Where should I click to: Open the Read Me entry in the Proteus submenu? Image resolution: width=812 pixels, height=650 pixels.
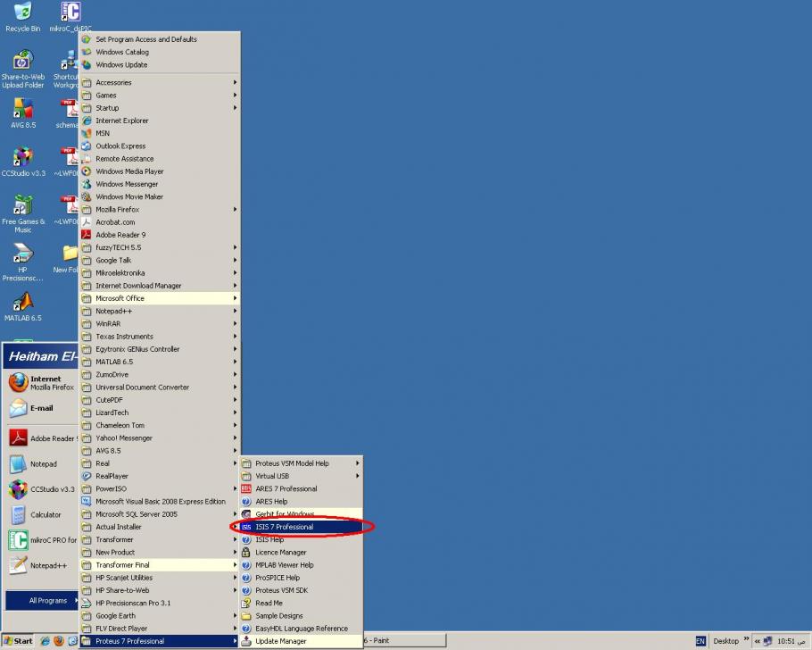point(301,603)
